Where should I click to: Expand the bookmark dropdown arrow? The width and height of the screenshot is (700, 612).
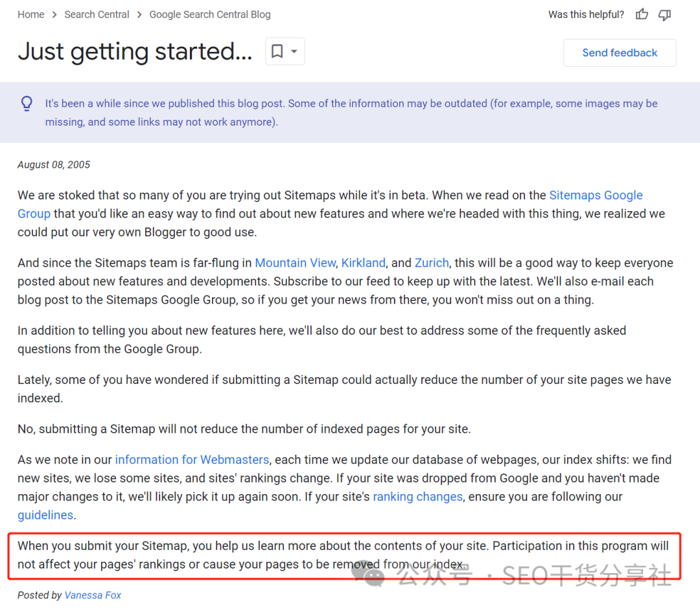pos(294,51)
